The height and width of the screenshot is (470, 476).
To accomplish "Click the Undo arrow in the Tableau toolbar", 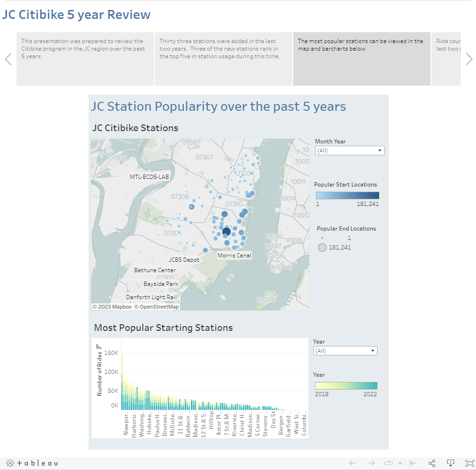I will pyautogui.click(x=352, y=463).
